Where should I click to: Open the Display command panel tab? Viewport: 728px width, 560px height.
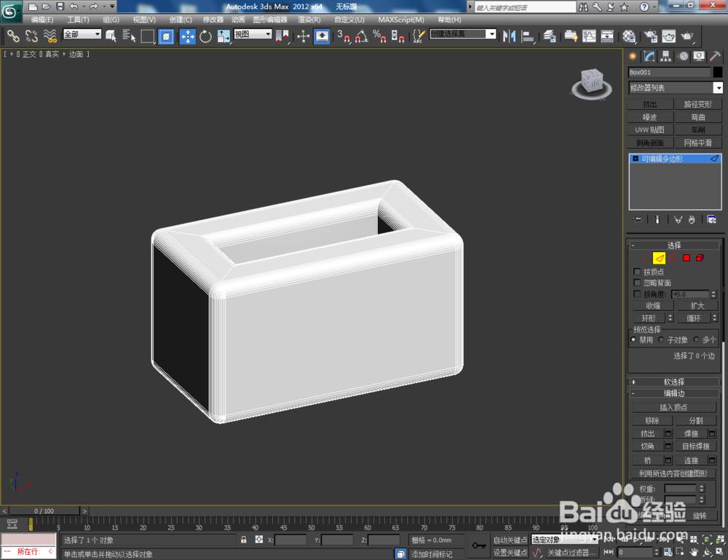point(699,56)
